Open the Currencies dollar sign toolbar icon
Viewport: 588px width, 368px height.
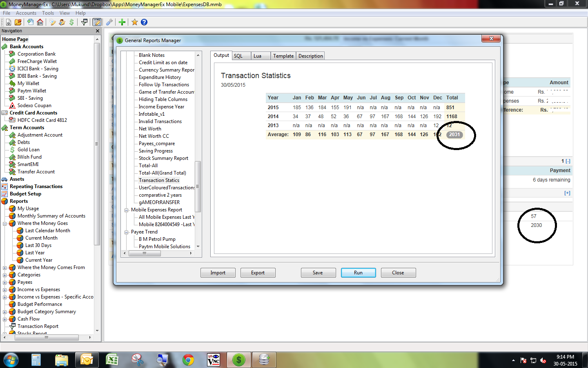point(71,22)
